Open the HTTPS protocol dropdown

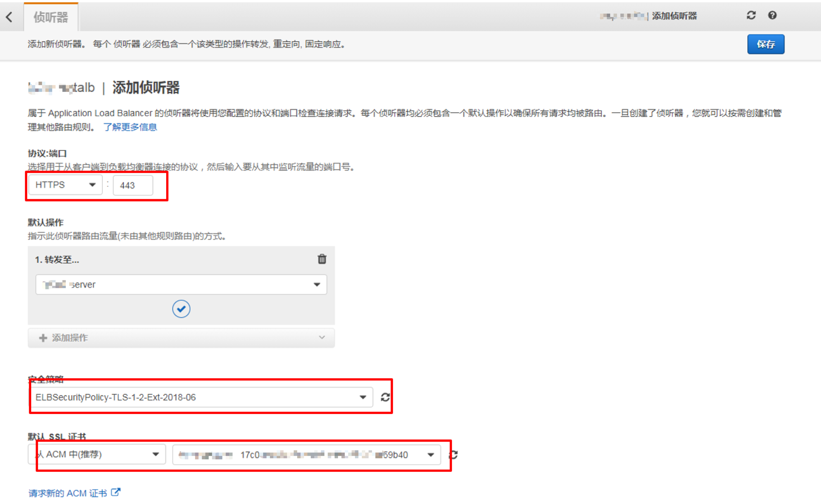[x=65, y=185]
